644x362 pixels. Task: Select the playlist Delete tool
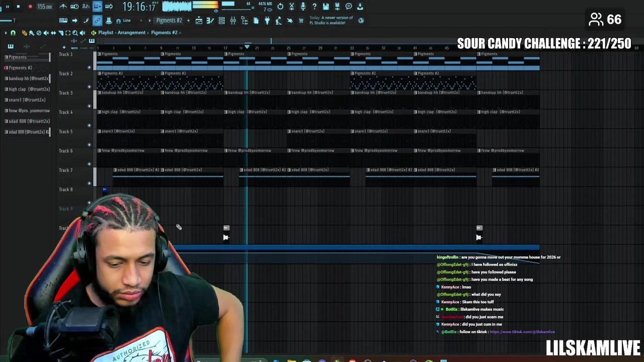(x=39, y=33)
